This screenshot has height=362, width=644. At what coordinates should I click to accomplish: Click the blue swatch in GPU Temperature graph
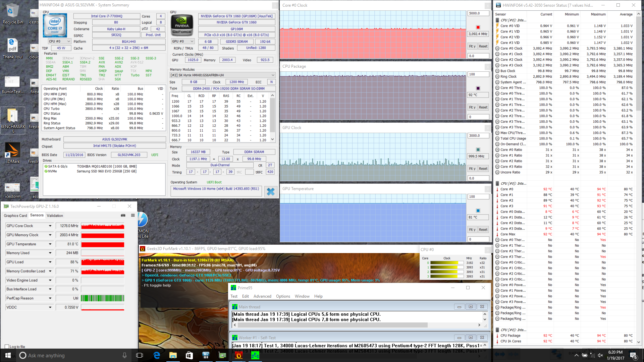pos(478,210)
